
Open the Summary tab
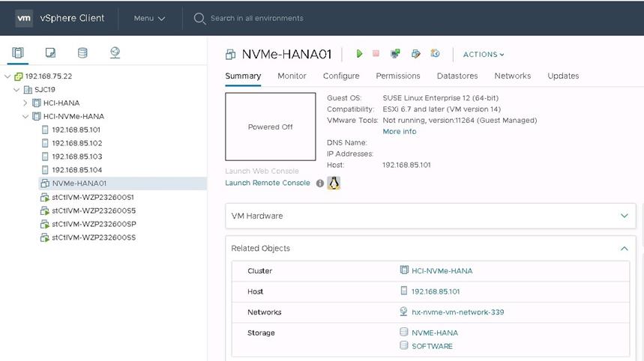tap(243, 76)
